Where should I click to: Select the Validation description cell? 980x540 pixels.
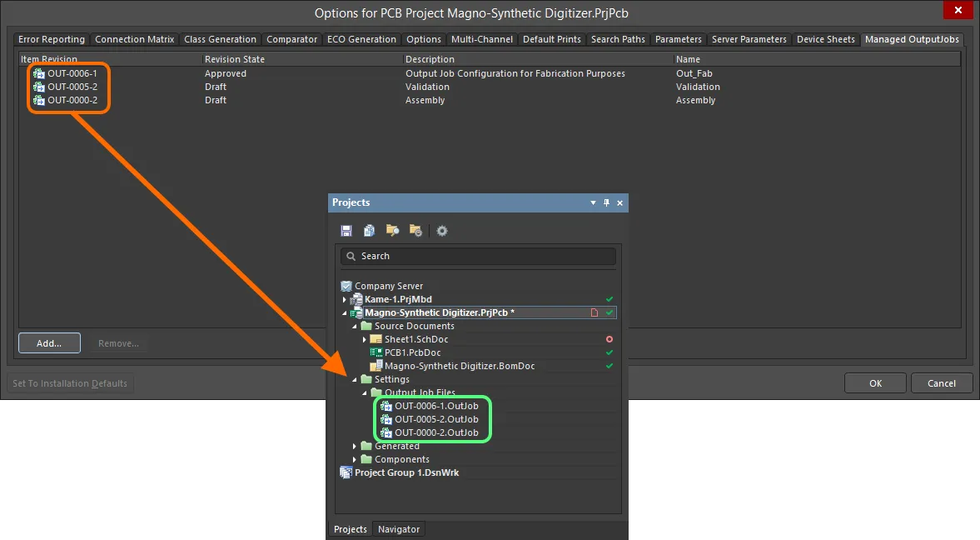point(427,87)
